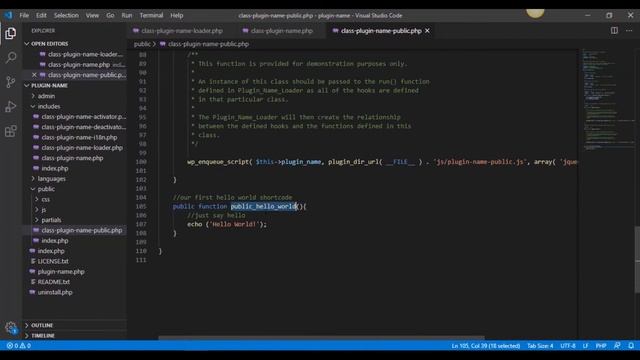This screenshot has height=360, width=640.
Task: Open the editor More Actions ellipsis
Action: tap(629, 31)
